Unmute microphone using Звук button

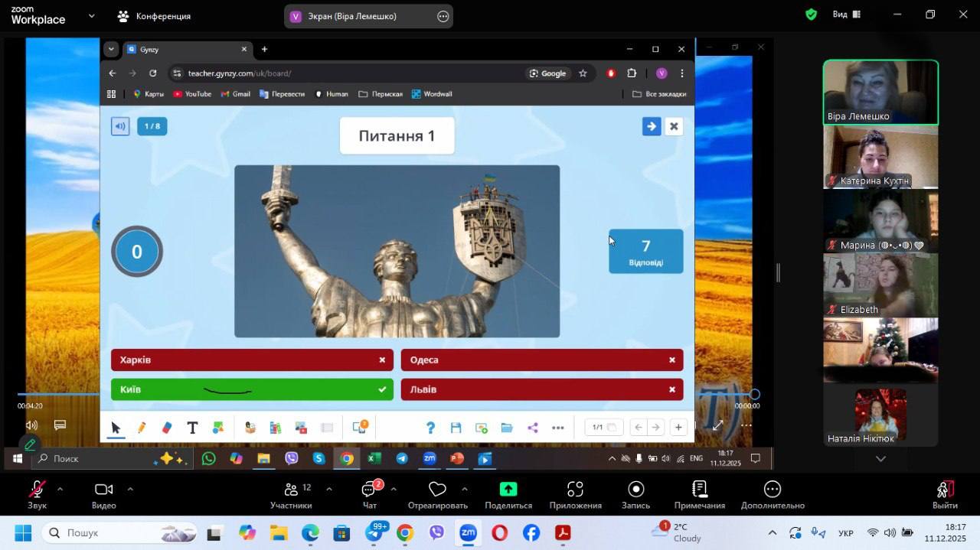tap(37, 494)
